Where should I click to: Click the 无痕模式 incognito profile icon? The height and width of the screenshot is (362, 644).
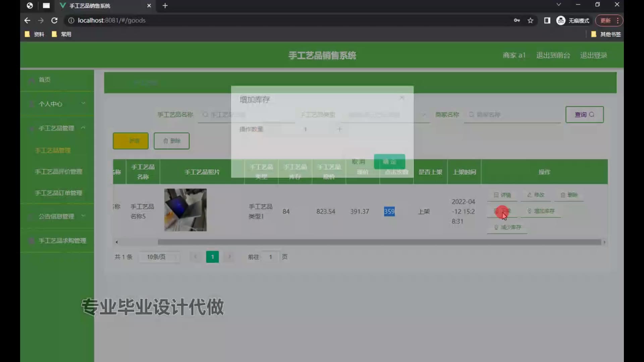[561, 20]
